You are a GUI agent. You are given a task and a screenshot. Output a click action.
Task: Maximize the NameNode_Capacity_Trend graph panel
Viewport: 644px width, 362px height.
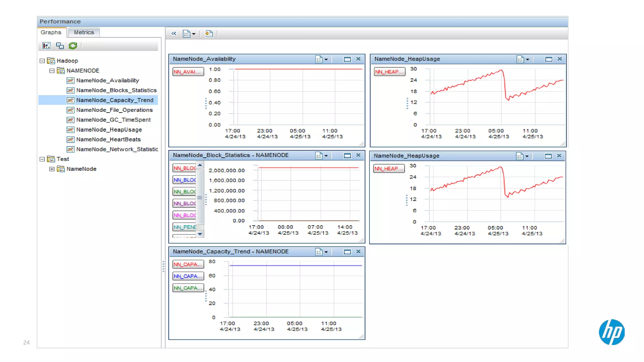pos(347,252)
